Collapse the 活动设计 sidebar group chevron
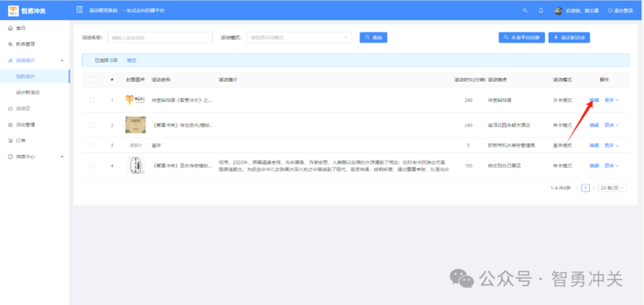The image size is (644, 305). [62, 60]
